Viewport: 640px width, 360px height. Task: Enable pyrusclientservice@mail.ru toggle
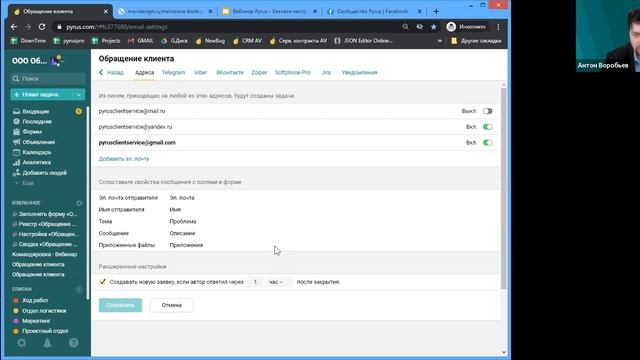487,111
